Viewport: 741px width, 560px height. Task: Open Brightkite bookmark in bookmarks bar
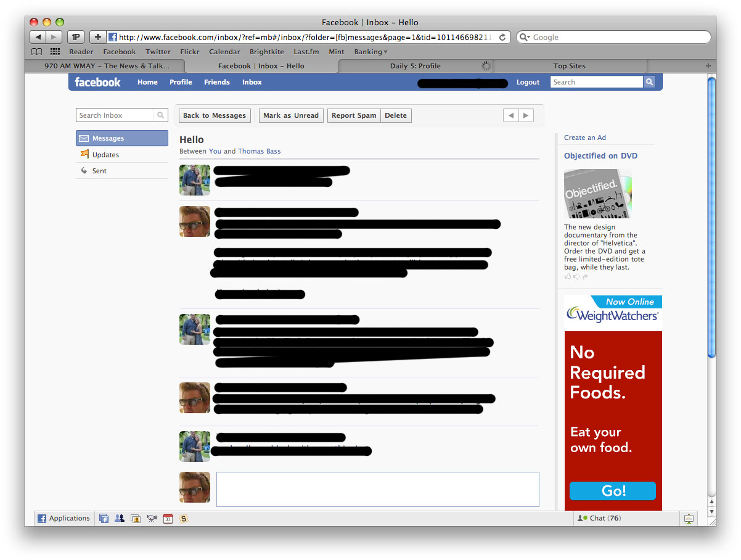click(267, 52)
